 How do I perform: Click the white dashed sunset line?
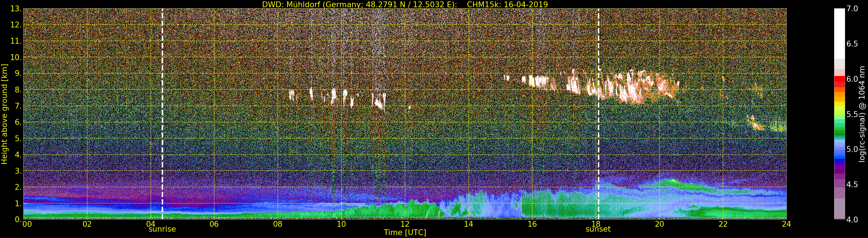[x=598, y=114]
